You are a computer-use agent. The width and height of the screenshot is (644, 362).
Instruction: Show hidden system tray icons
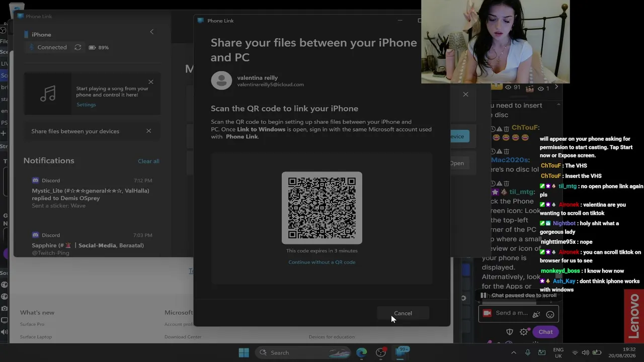514,352
